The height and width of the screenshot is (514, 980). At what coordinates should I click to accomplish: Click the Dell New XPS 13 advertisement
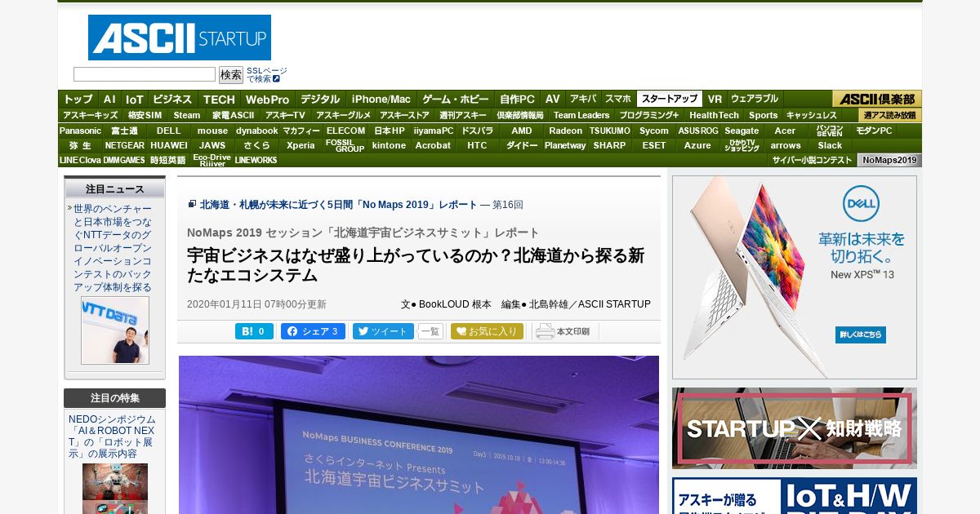click(795, 277)
